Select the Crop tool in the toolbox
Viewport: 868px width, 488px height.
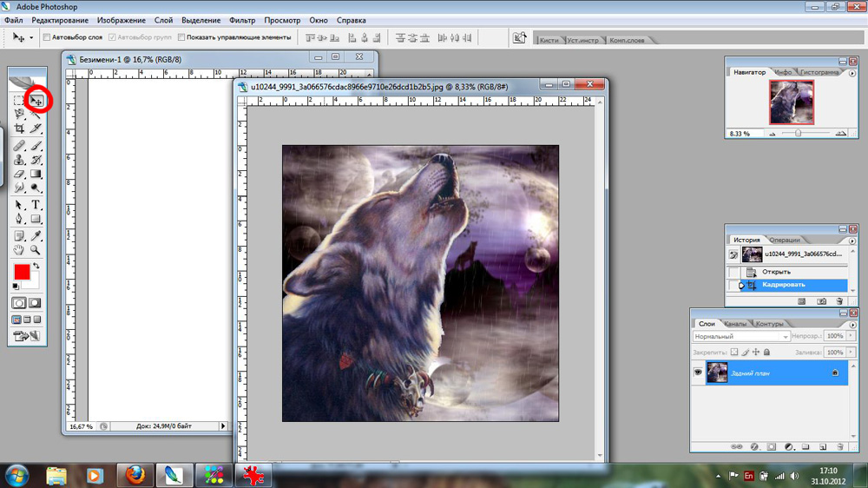tap(19, 129)
